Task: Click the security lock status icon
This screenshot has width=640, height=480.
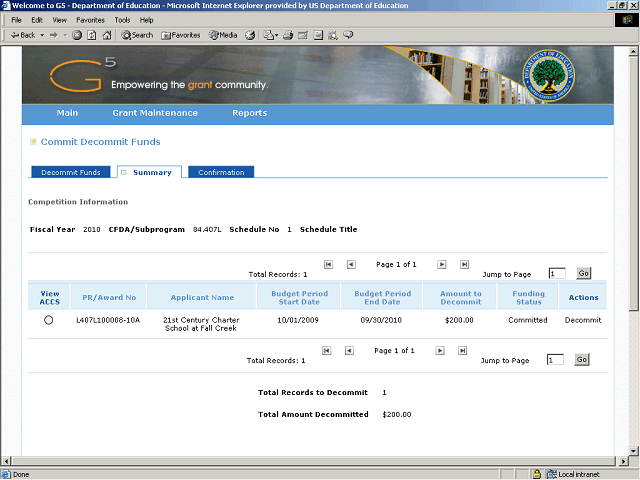Action: point(537,474)
